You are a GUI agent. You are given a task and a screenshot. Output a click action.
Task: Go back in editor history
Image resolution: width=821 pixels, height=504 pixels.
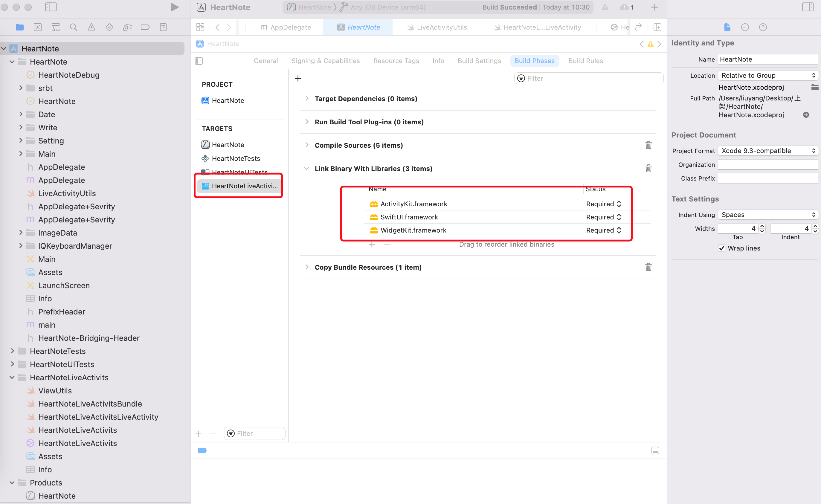[218, 27]
